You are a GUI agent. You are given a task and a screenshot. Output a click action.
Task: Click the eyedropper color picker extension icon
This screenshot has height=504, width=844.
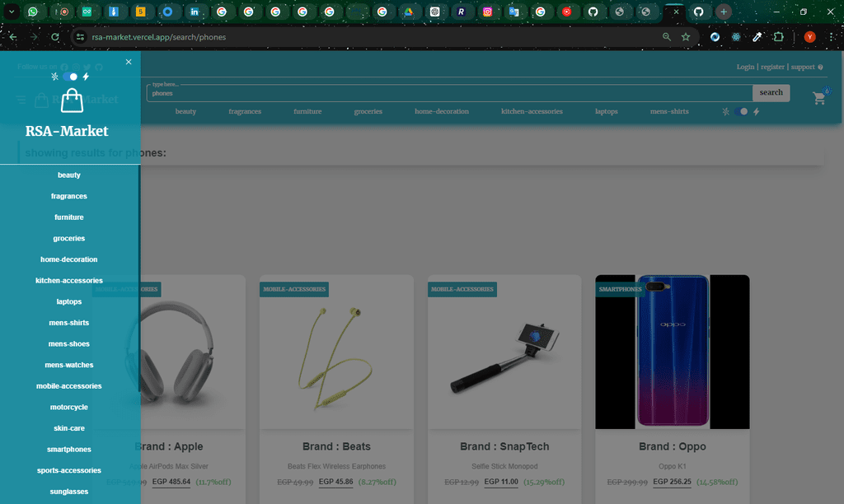(757, 37)
